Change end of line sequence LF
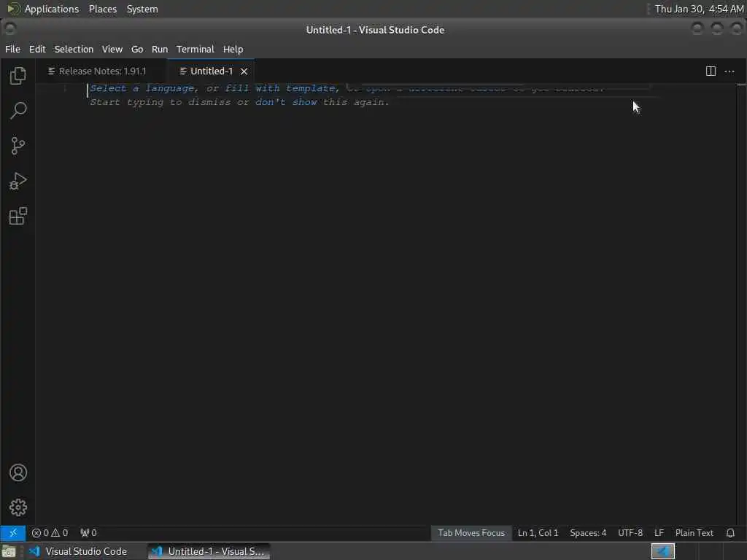747x560 pixels. [x=659, y=533]
